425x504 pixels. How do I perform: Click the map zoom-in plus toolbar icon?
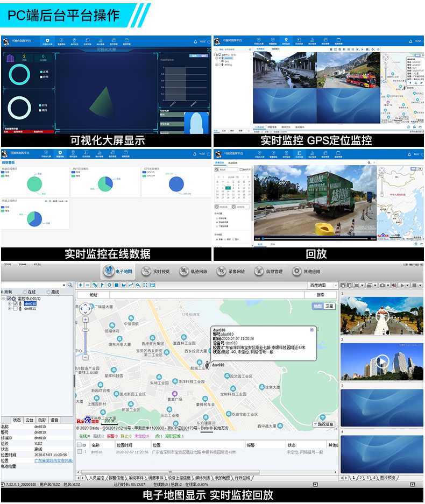[81, 285]
